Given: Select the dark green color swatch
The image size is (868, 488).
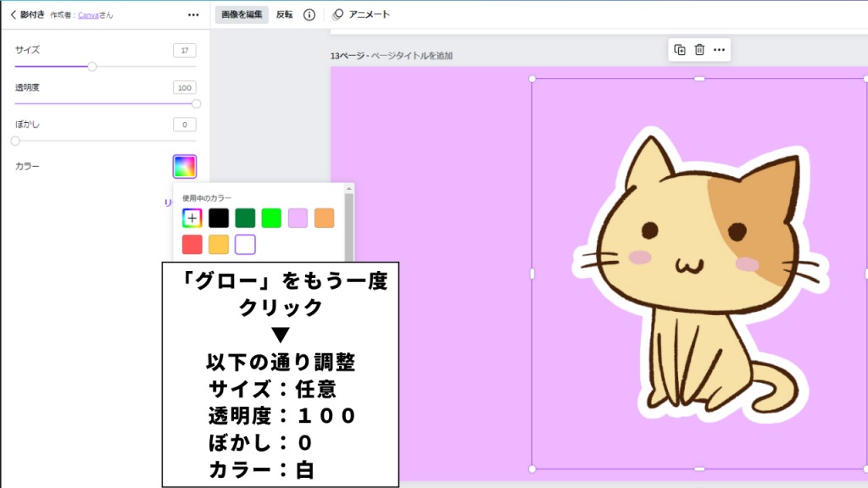Looking at the screenshot, I should (x=245, y=218).
